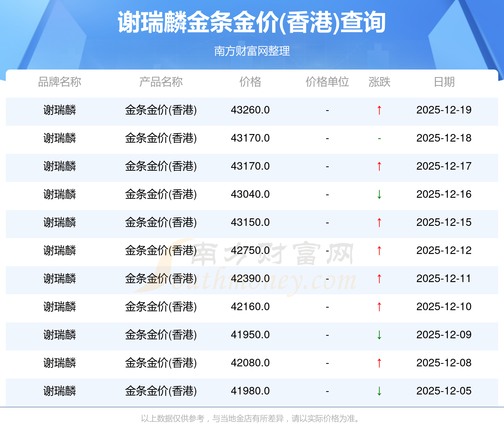Select the date 2025-12-08
The width and height of the screenshot is (504, 424).
pos(444,363)
